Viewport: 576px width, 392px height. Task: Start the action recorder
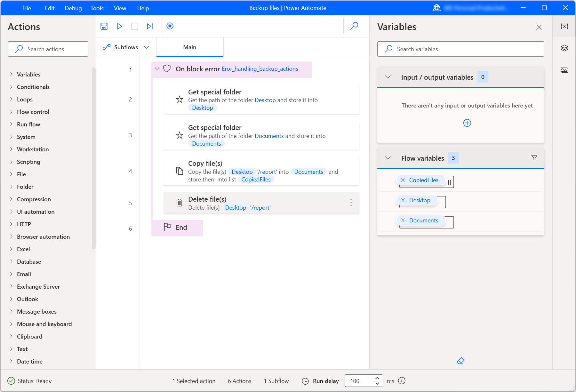point(170,26)
